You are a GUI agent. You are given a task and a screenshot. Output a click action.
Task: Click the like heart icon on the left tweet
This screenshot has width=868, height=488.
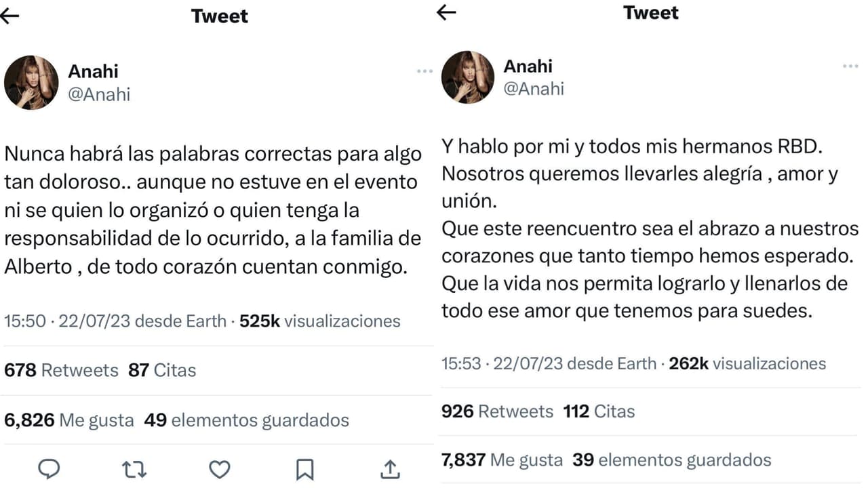point(219,468)
